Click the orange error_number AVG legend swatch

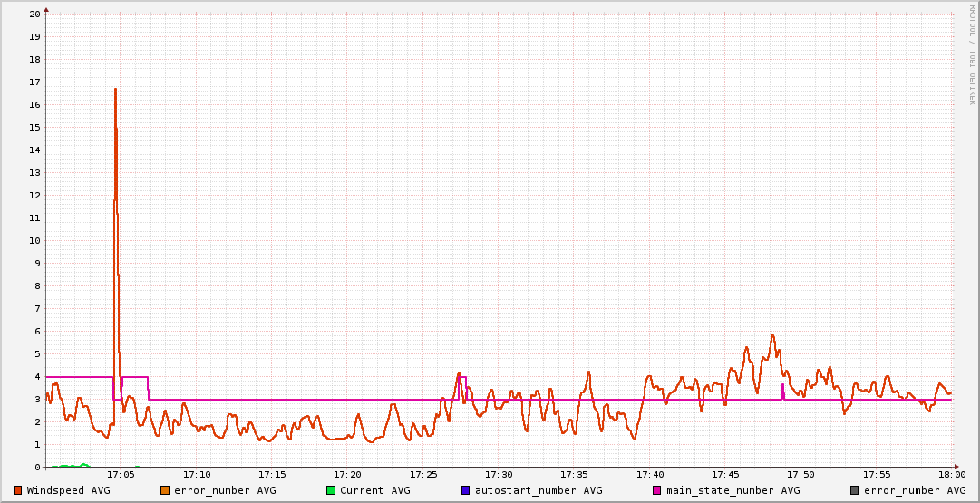(165, 490)
